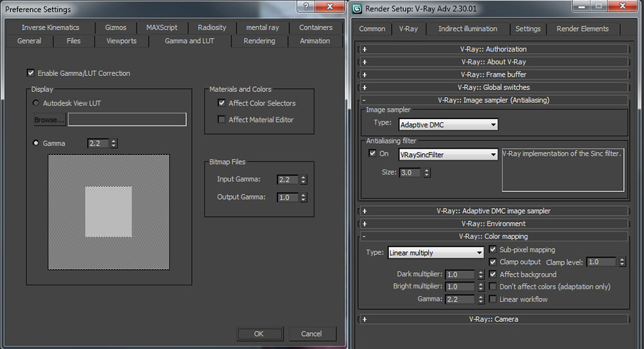Click the Render Setup window title icon
The image size is (644, 349).
coord(357,9)
